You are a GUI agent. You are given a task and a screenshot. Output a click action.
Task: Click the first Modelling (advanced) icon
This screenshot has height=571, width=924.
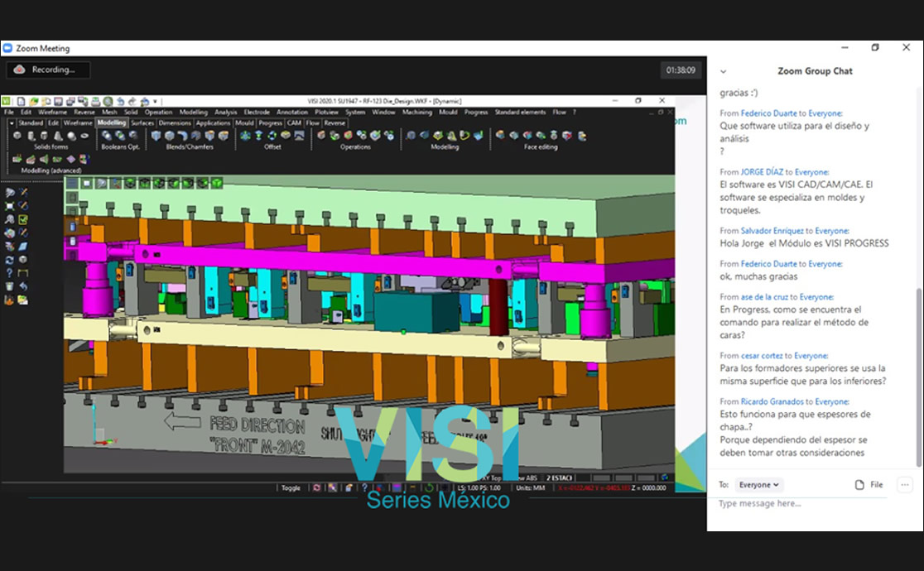(x=17, y=159)
